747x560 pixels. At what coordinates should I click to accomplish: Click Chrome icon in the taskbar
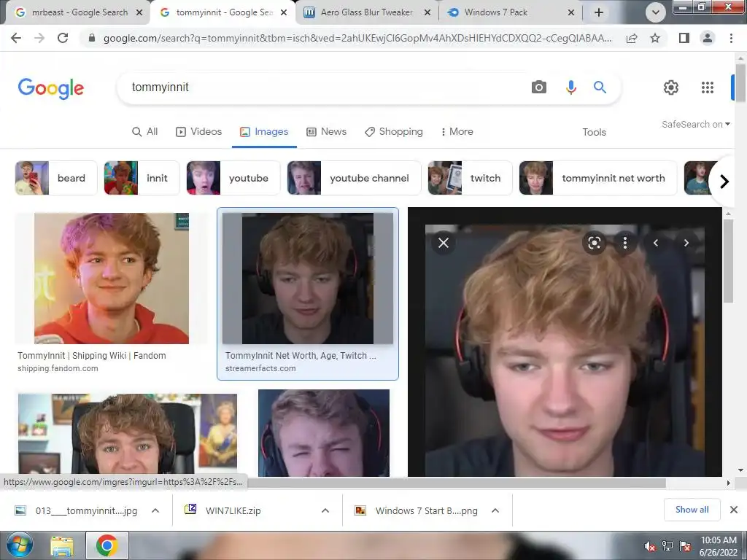point(107,545)
